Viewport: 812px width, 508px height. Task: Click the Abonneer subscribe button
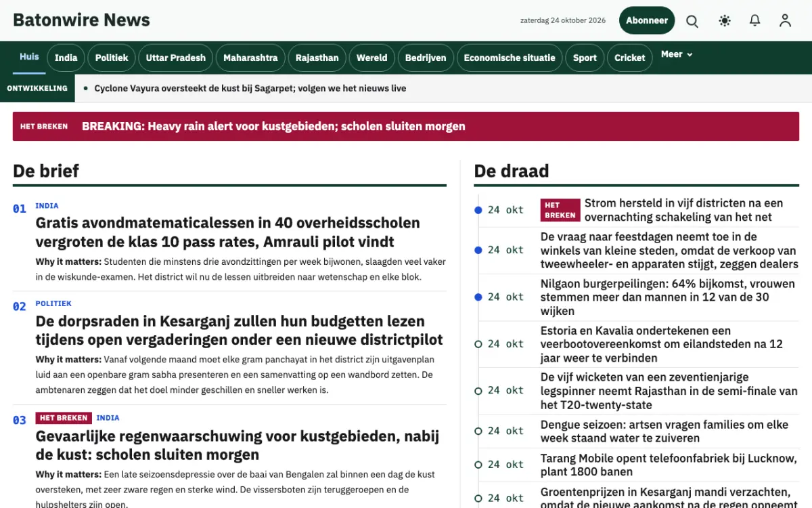(x=647, y=20)
